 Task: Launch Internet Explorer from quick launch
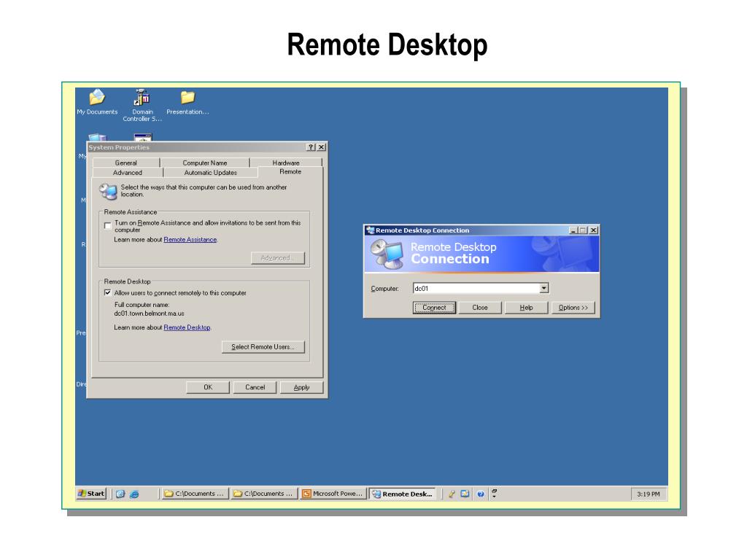[134, 494]
